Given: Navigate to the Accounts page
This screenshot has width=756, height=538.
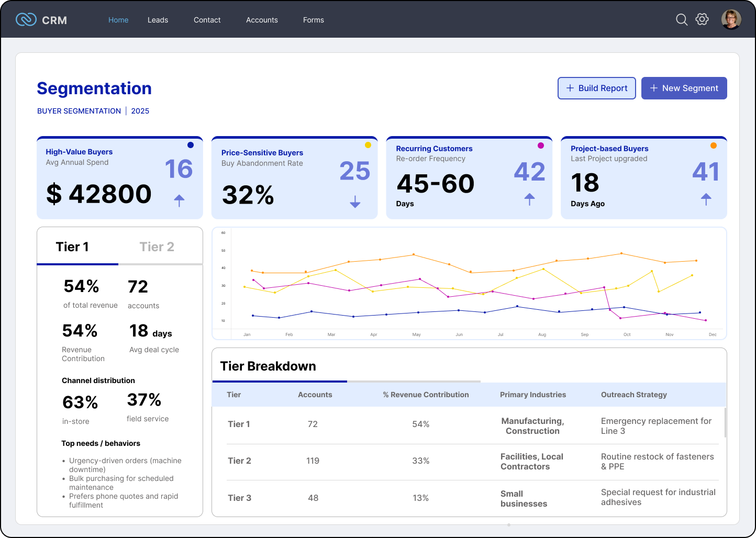Looking at the screenshot, I should pos(262,20).
